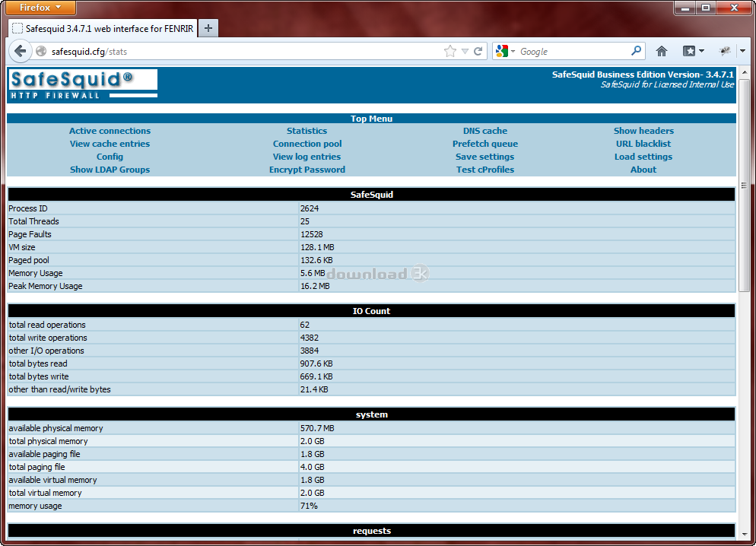Show LDAP Groups
This screenshot has width=756, height=546.
[x=110, y=170]
